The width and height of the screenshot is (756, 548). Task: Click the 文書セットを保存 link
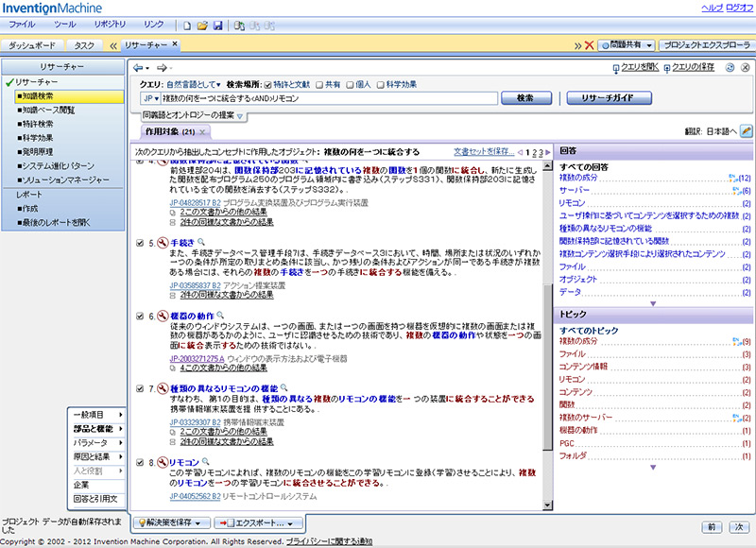pyautogui.click(x=484, y=152)
